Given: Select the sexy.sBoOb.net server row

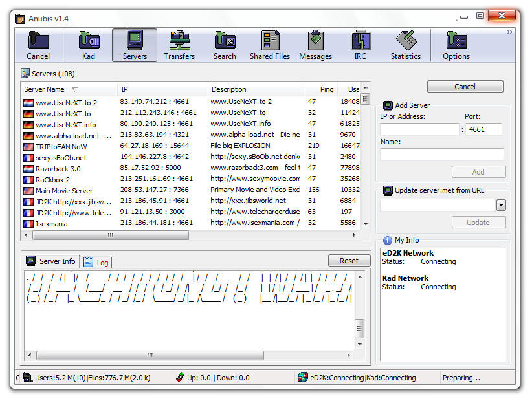Looking at the screenshot, I should click(x=192, y=157).
